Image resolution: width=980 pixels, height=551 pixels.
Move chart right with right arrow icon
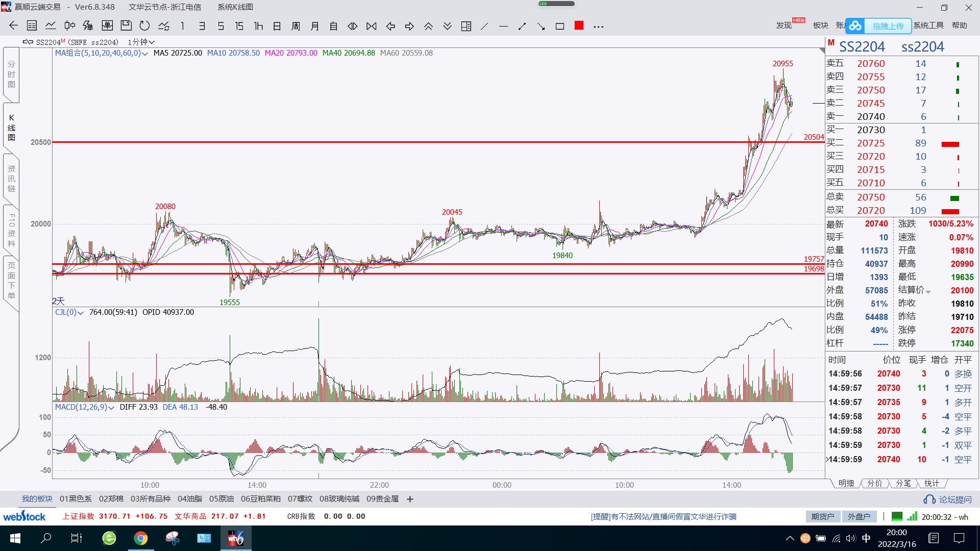click(409, 26)
